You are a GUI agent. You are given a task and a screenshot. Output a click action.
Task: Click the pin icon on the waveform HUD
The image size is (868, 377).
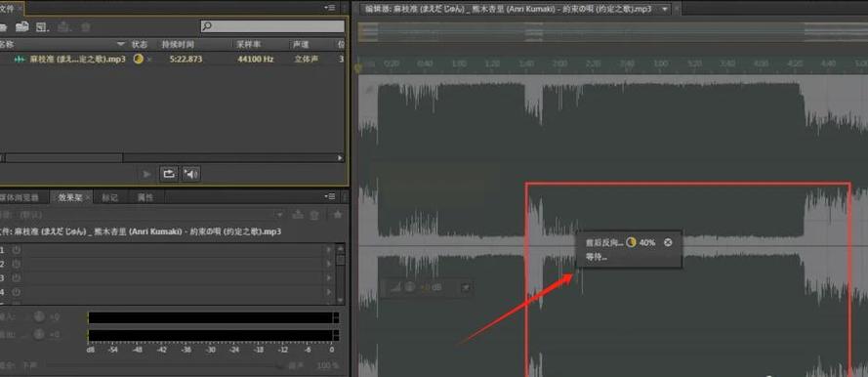[466, 287]
